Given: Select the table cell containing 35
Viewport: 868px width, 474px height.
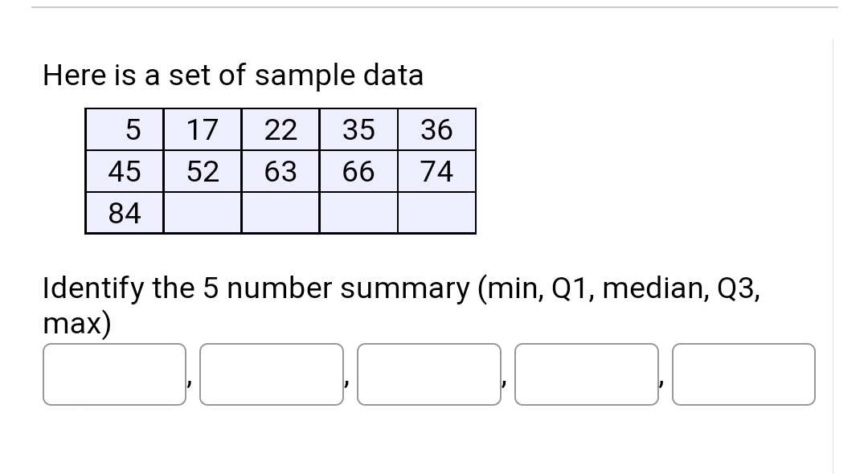Looking at the screenshot, I should 358,129.
